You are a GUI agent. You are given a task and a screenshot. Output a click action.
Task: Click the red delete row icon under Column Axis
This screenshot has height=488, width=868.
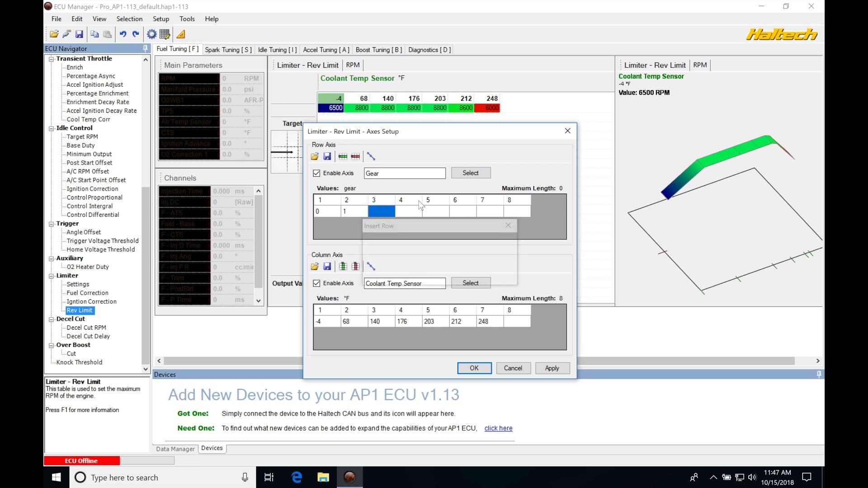(x=356, y=267)
